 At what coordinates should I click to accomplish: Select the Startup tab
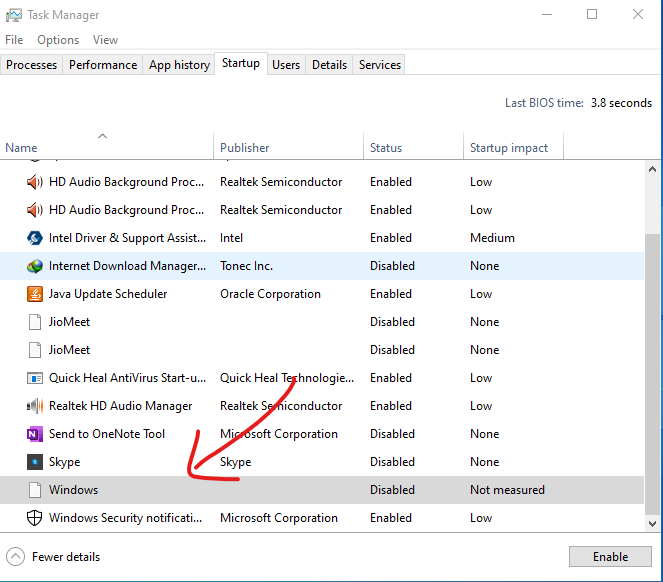point(241,63)
